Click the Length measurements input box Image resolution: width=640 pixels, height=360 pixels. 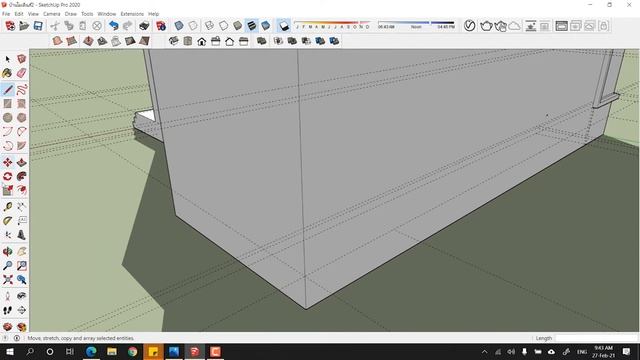(x=597, y=338)
